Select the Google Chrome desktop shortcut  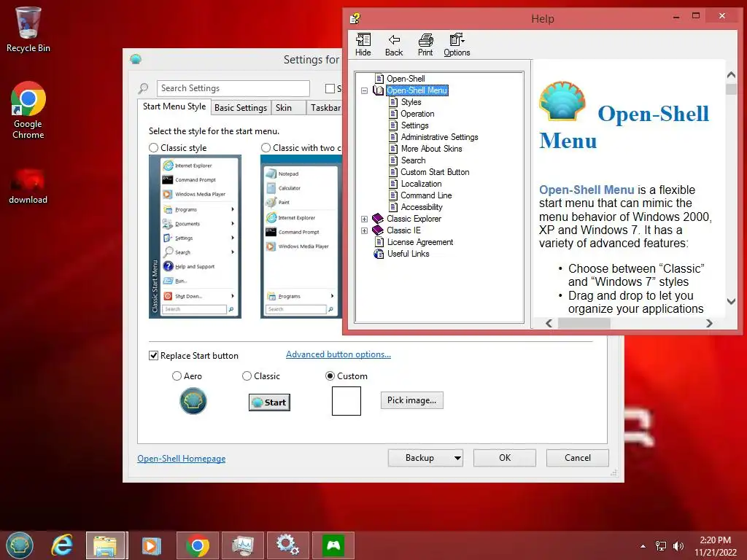coord(28,110)
